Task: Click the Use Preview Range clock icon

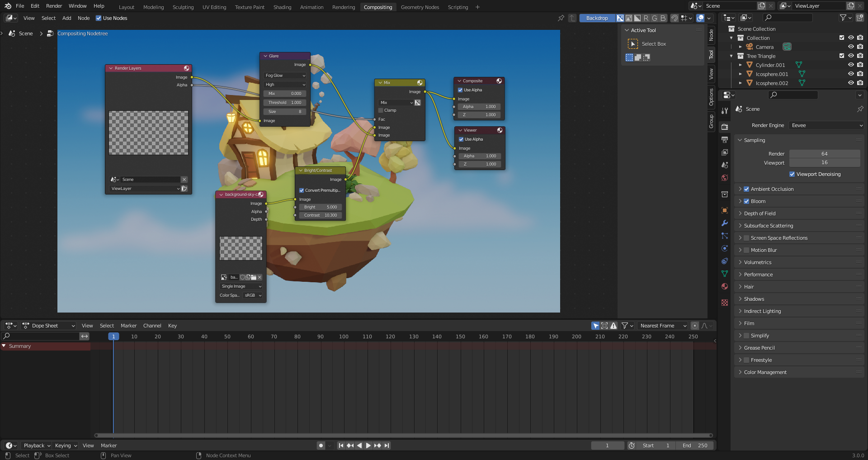Action: tap(632, 446)
